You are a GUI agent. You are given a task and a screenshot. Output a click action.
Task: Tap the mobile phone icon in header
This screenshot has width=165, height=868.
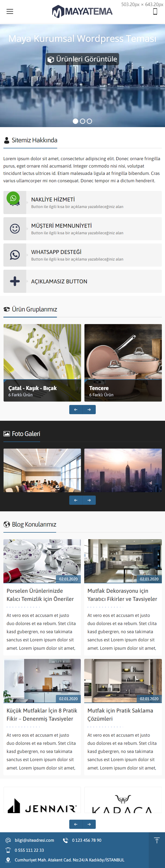click(x=155, y=12)
